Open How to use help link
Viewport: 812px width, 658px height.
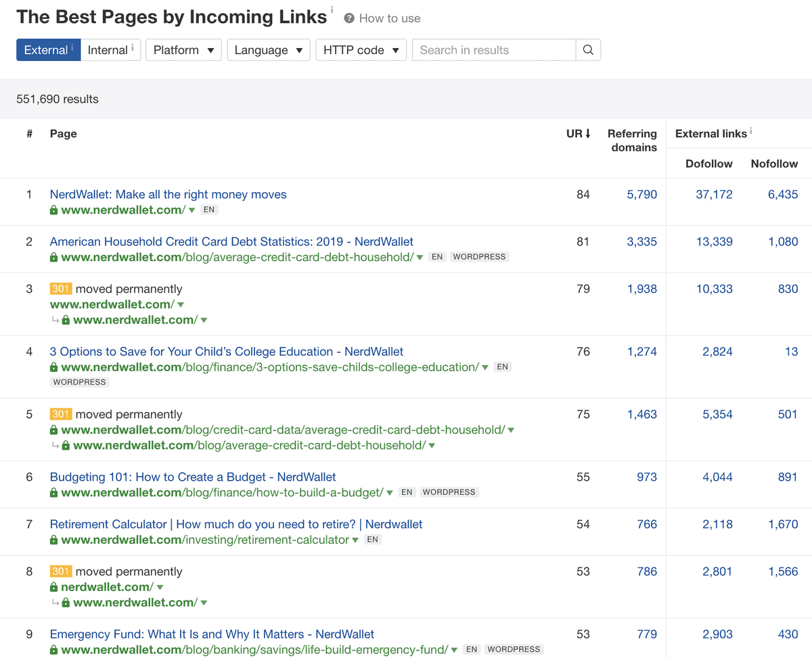(390, 18)
